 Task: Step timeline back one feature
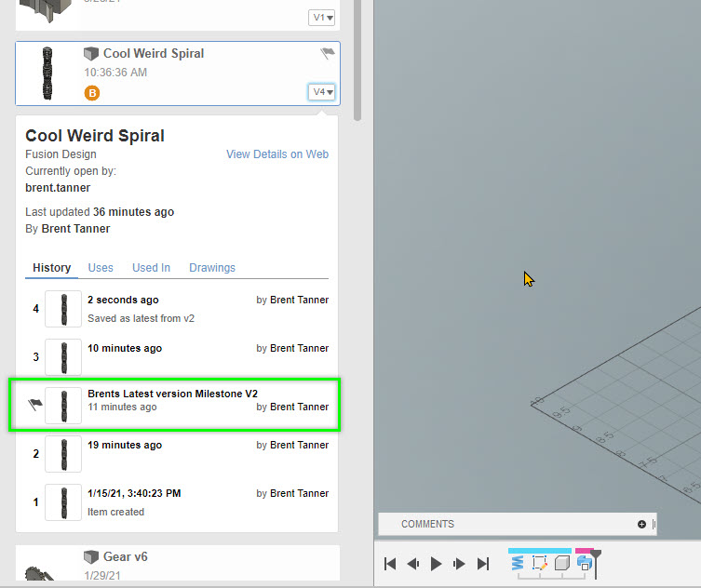(413, 564)
